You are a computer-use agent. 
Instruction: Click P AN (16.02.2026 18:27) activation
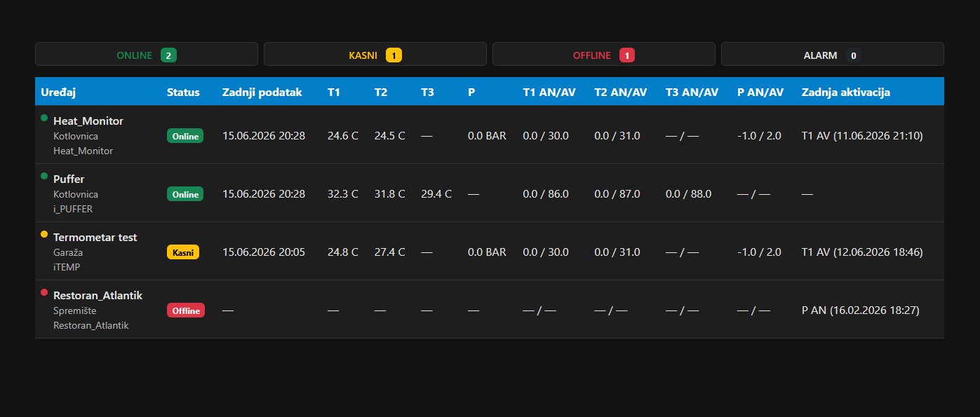pyautogui.click(x=860, y=310)
